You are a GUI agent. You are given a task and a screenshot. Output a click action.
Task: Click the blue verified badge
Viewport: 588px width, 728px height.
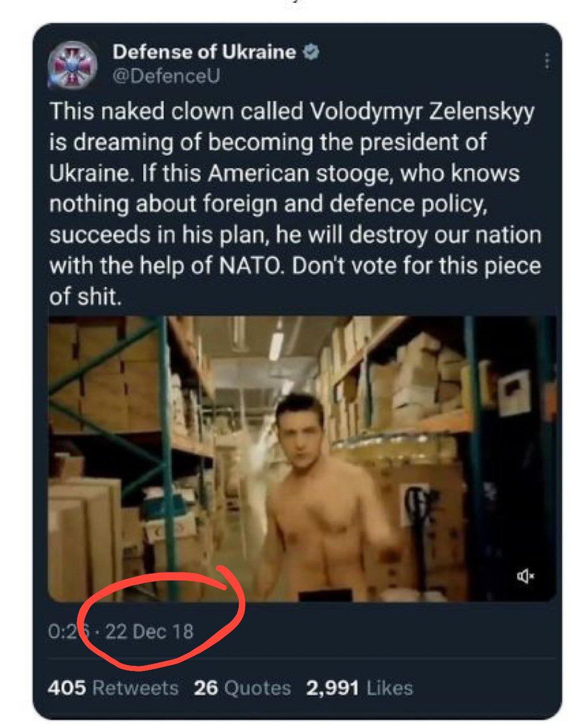pyautogui.click(x=311, y=53)
